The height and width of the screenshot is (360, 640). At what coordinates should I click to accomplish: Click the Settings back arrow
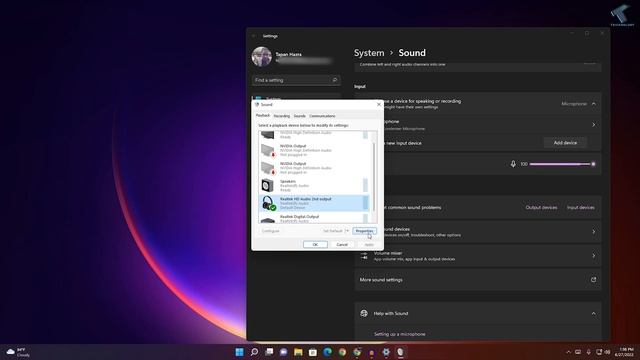coord(254,36)
